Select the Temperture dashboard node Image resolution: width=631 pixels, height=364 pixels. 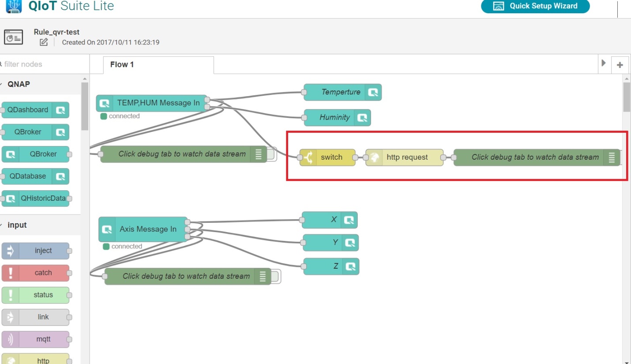click(x=342, y=92)
